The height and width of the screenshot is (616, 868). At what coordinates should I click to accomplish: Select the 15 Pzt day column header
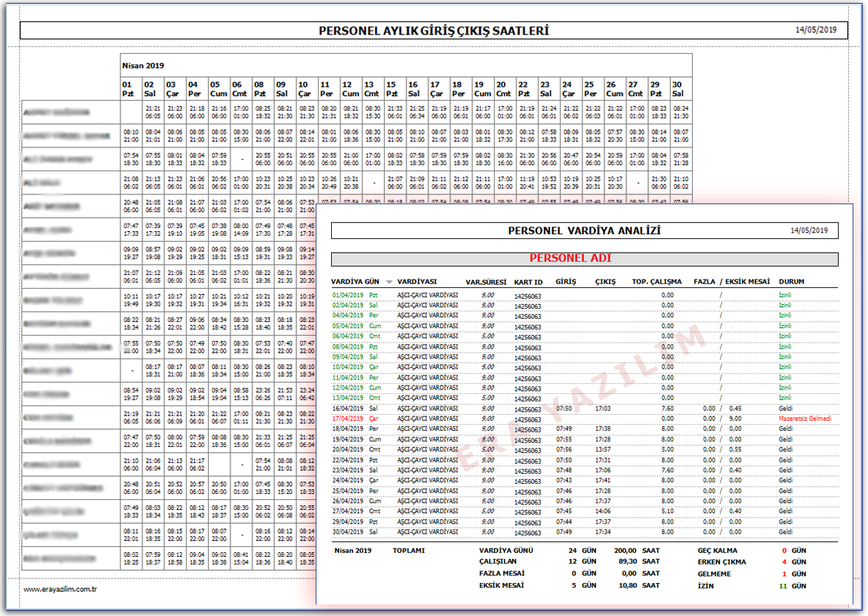(392, 88)
